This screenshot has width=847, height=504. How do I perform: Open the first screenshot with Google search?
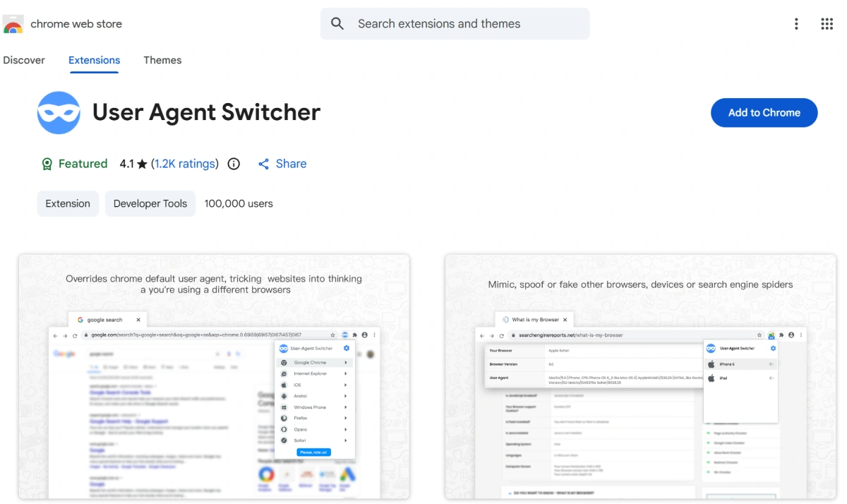click(214, 377)
